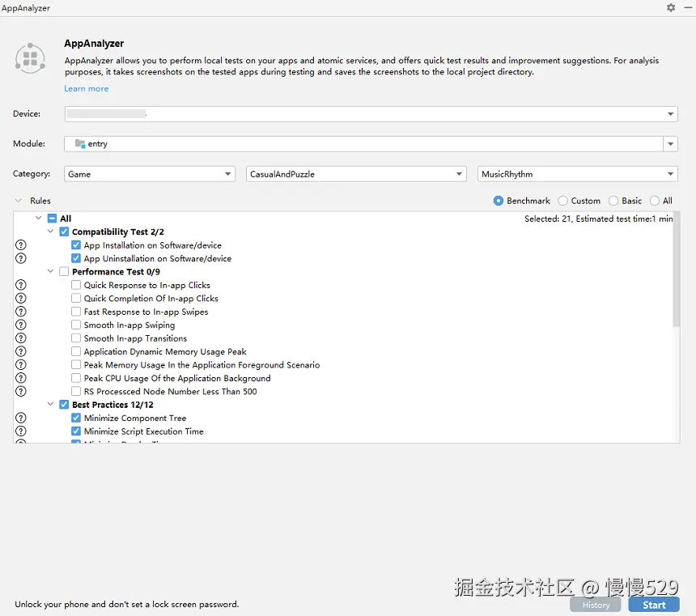Click the Unlock your phone notice text
This screenshot has width=696, height=616.
[127, 605]
